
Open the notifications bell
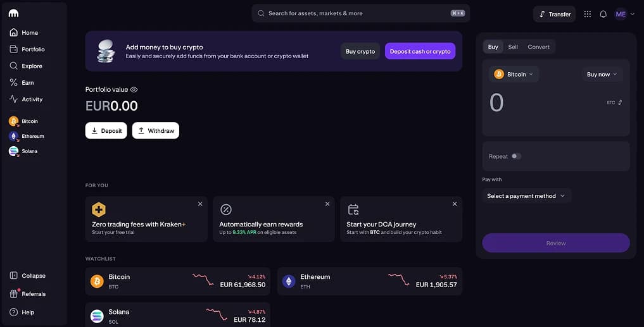click(x=603, y=14)
